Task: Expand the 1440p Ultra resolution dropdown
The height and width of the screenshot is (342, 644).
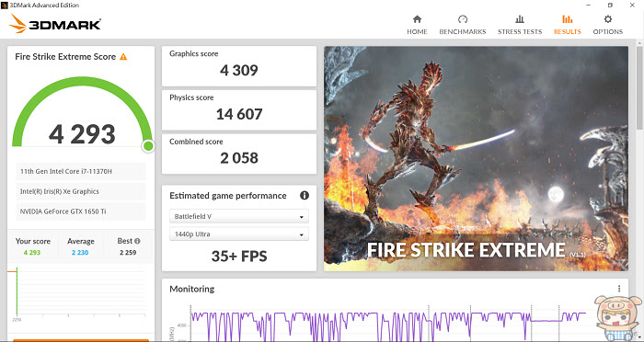Action: [x=239, y=234]
